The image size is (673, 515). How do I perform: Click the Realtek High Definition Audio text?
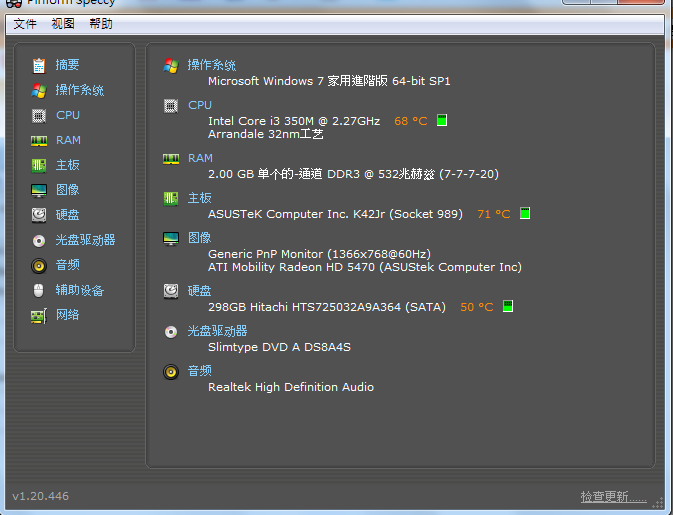pyautogui.click(x=291, y=387)
